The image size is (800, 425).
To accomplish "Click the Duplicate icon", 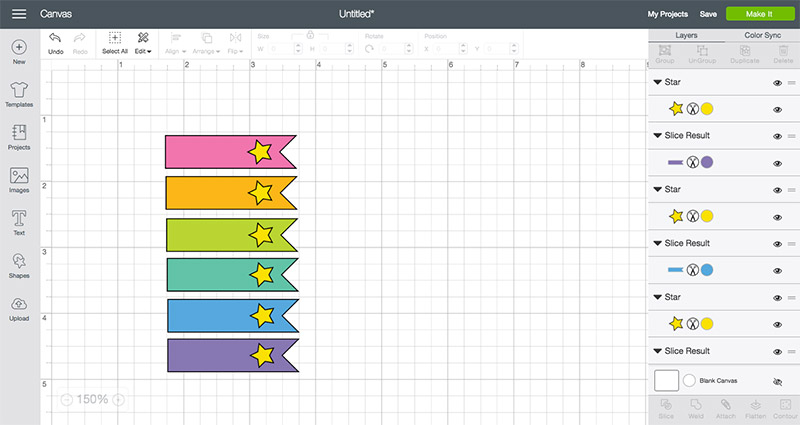I will [x=745, y=50].
